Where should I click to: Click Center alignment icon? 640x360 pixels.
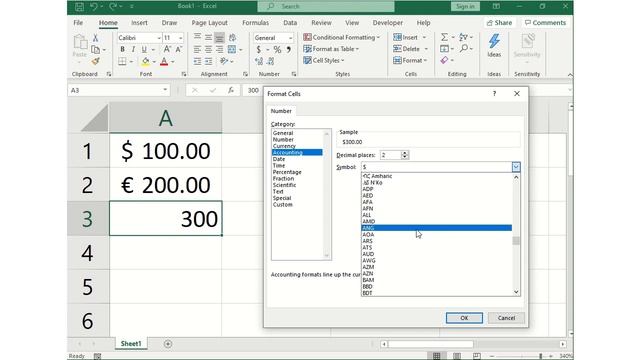click(x=208, y=49)
